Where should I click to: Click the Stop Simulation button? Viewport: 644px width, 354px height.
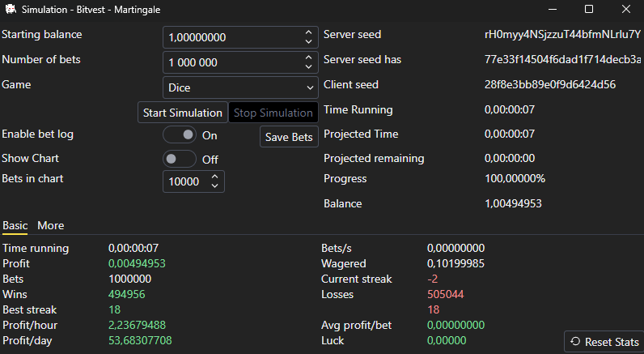click(273, 113)
